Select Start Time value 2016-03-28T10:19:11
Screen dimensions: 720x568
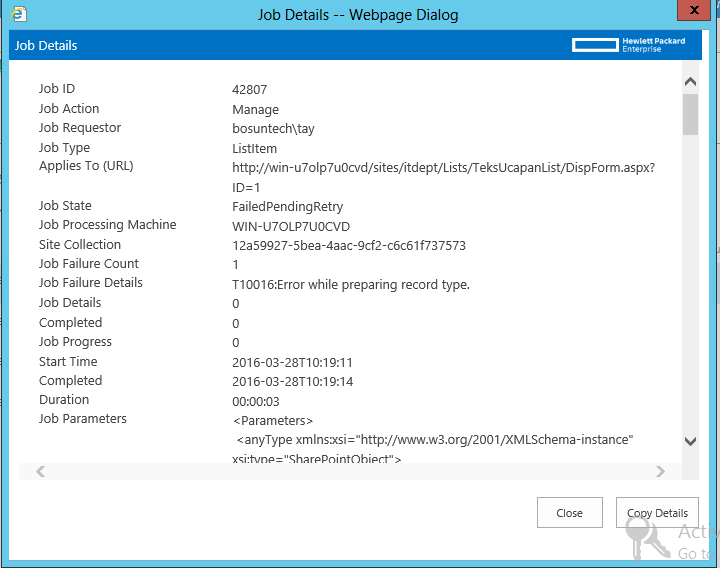coord(292,363)
